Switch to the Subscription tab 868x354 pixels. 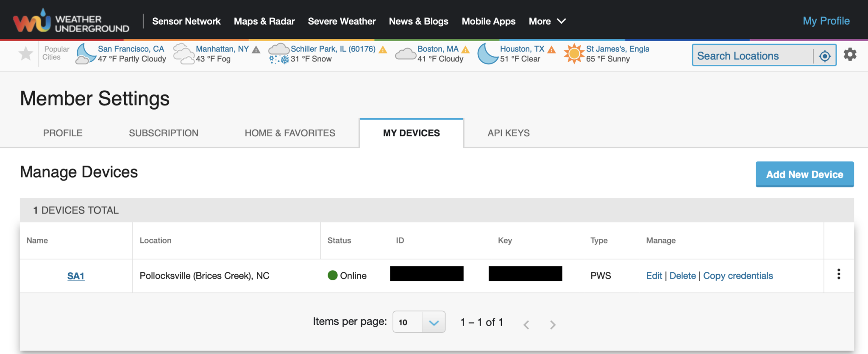164,133
